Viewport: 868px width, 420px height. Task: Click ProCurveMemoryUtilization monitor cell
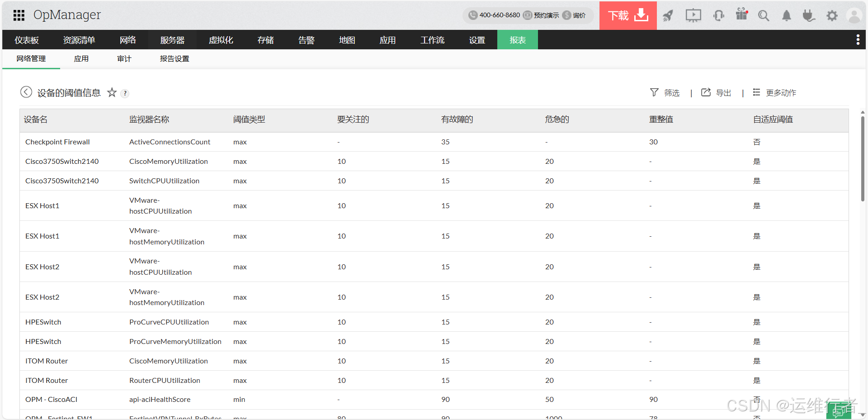pos(175,342)
